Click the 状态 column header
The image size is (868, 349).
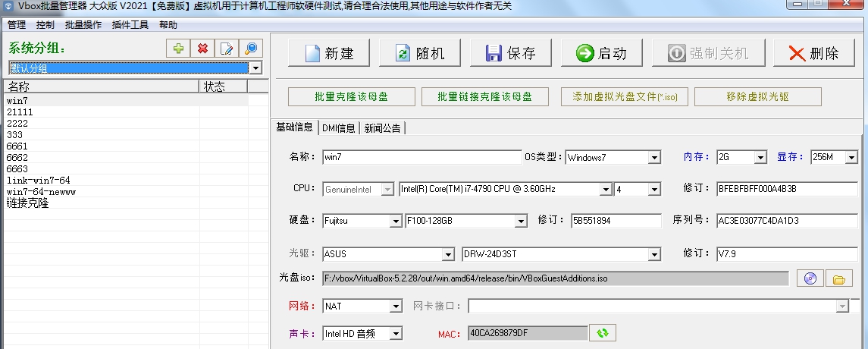[223, 86]
